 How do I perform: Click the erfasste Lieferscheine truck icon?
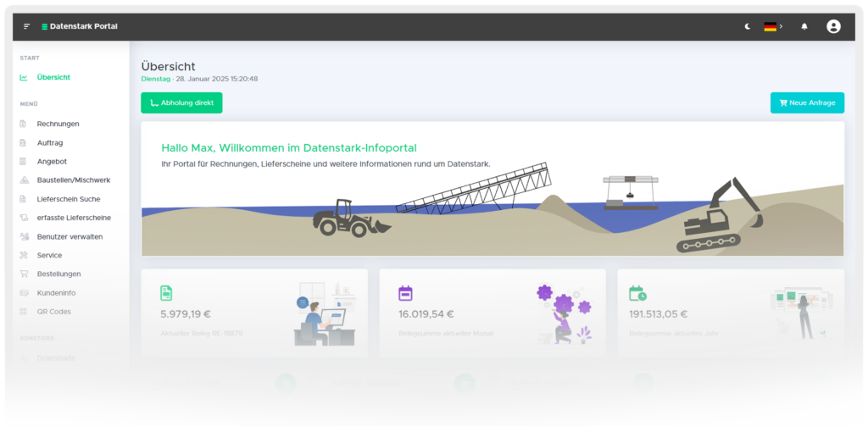pos(23,218)
